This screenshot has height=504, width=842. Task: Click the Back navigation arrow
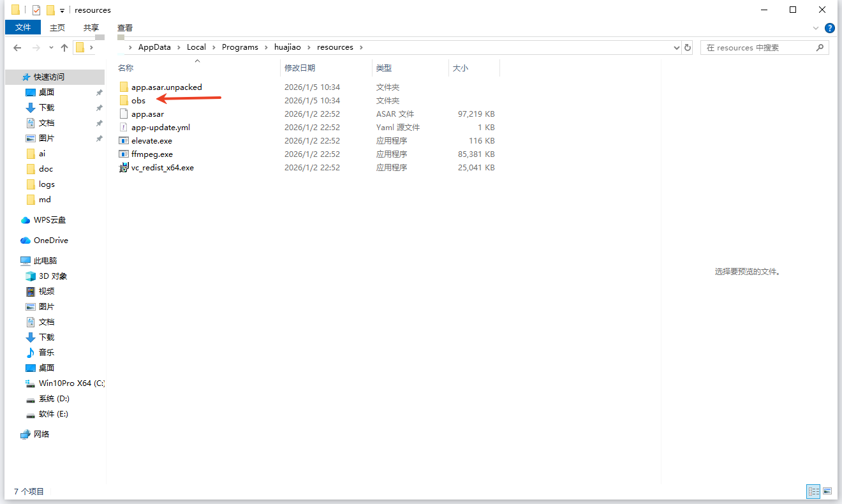click(17, 48)
